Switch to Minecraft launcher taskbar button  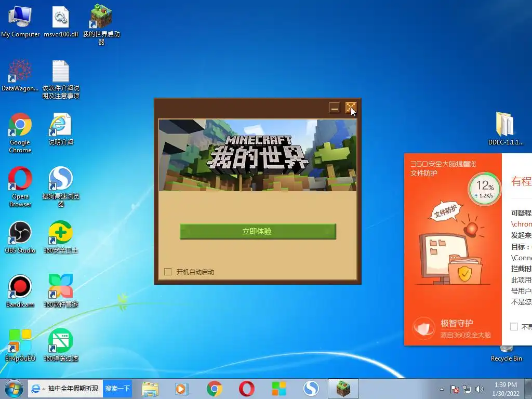(343, 389)
